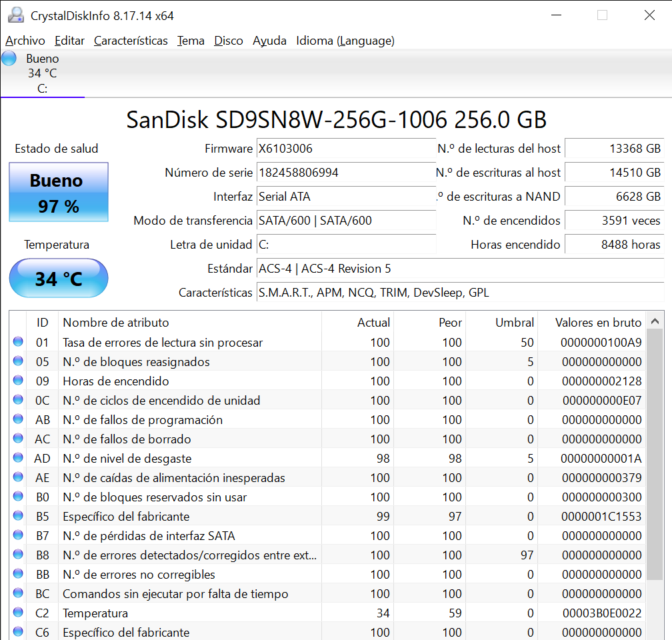The height and width of the screenshot is (640, 672).
Task: Click status orb for attribute AB
Action: [18, 419]
